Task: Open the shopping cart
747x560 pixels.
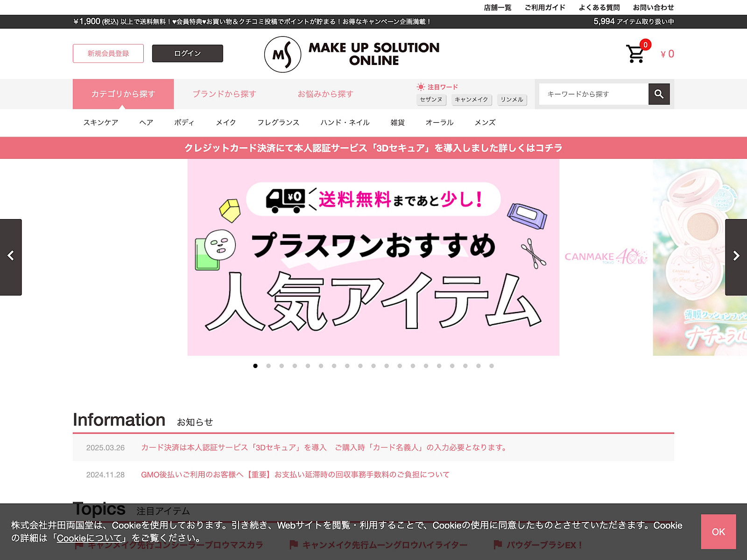Action: [x=635, y=53]
